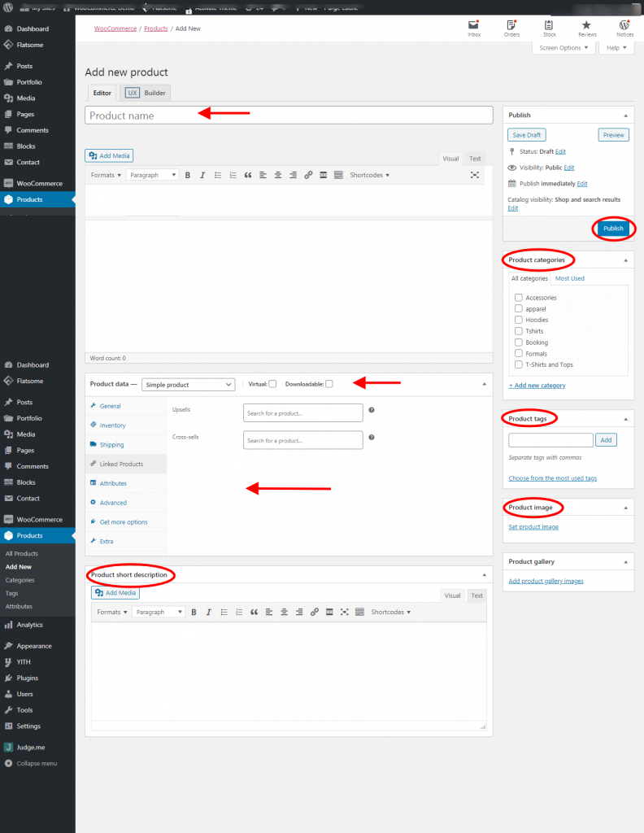Expand Screen Options

point(563,48)
